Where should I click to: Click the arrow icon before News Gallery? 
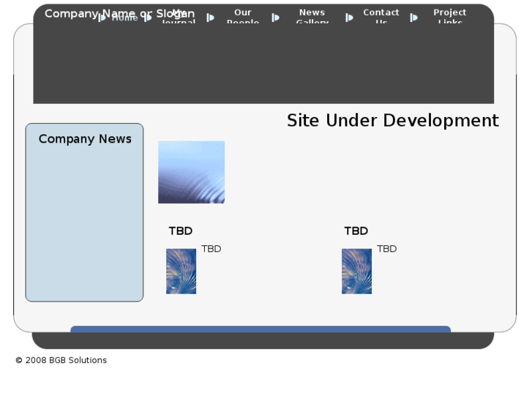coord(275,18)
